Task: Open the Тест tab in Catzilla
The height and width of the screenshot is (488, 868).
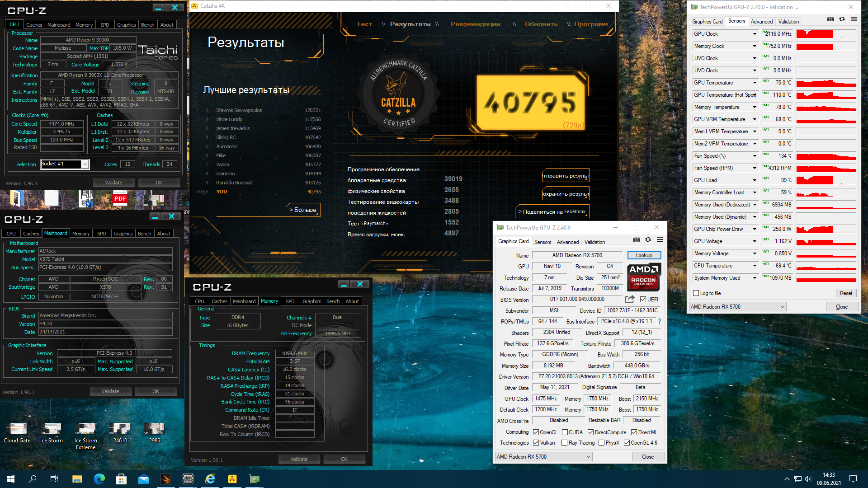Action: (x=364, y=24)
